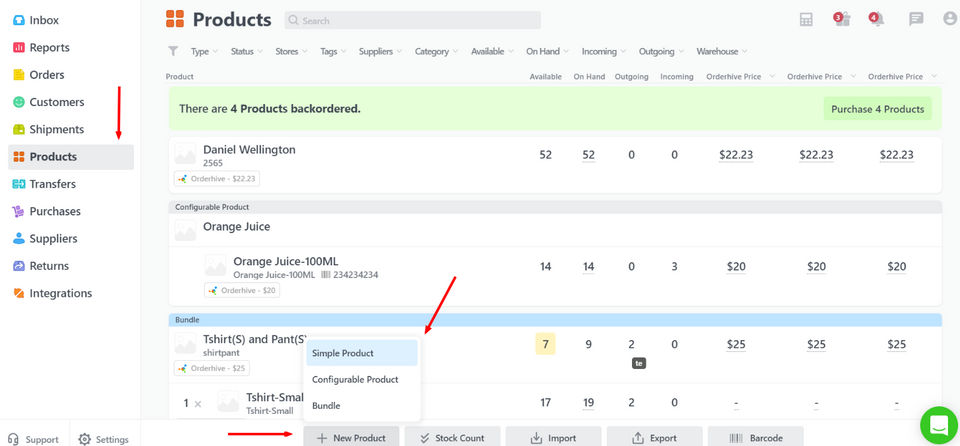Open the notifications bell icon
The height and width of the screenshot is (446, 960).
tap(877, 19)
